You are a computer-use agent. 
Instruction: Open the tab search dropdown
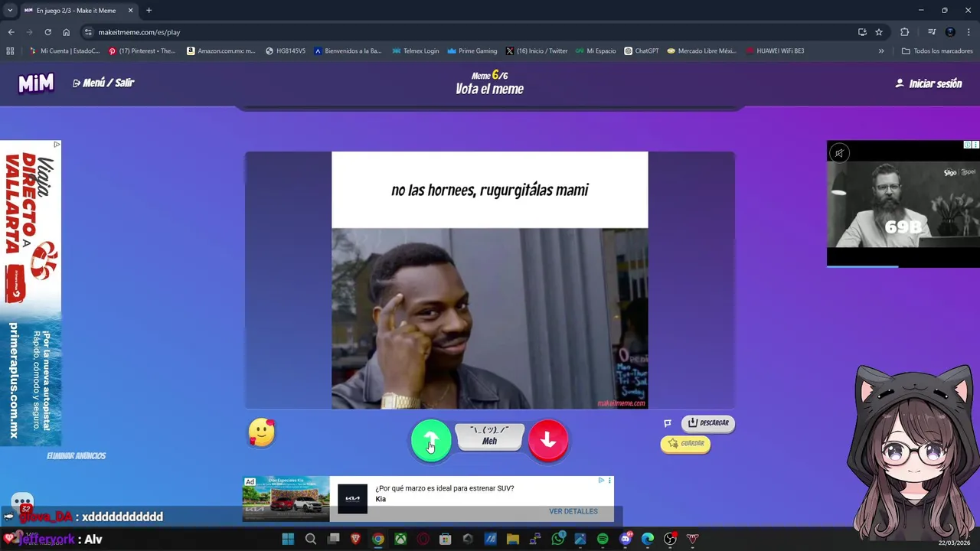pyautogui.click(x=10, y=11)
